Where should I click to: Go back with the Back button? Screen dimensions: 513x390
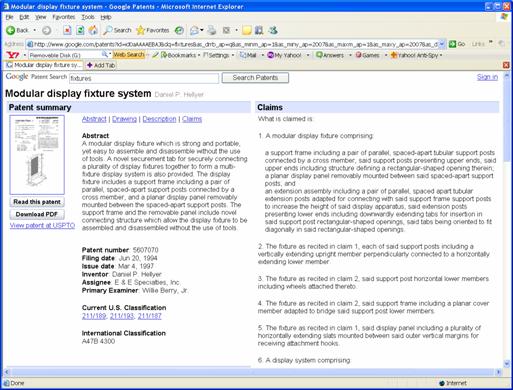(17, 30)
